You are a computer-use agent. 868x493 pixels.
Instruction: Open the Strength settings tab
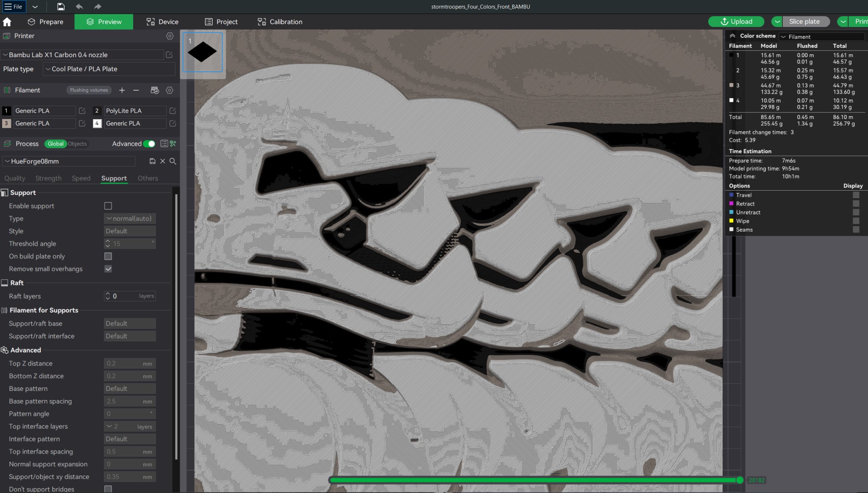48,178
